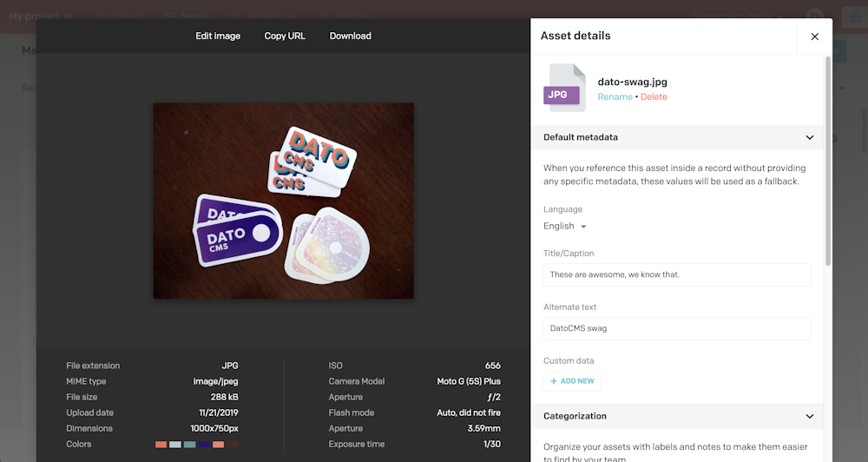Click Download in the toolbar
868x462 pixels.
pos(351,36)
